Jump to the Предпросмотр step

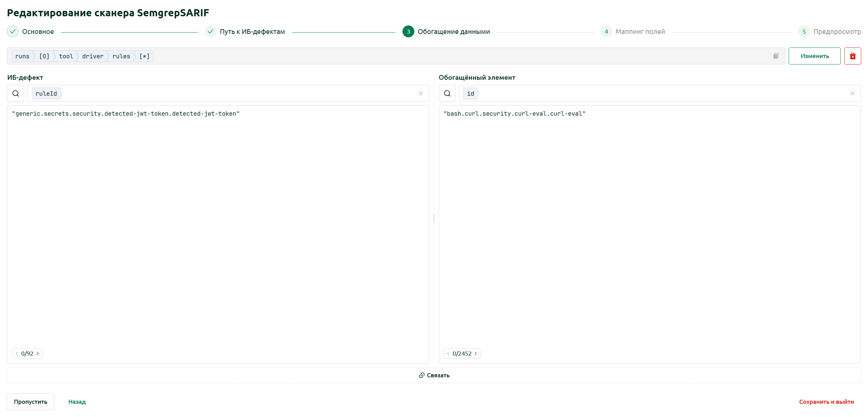click(x=830, y=32)
